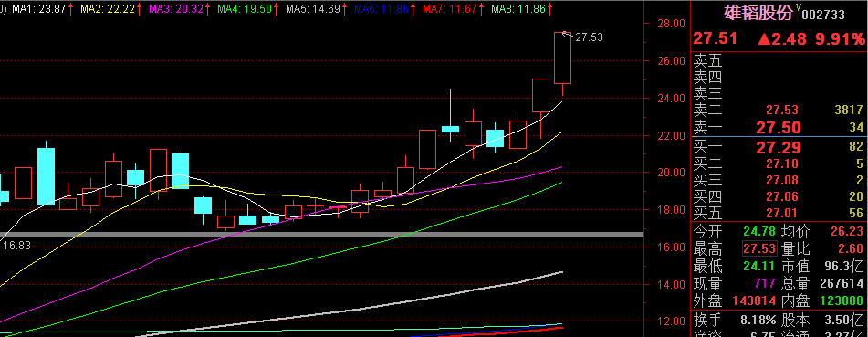This screenshot has height=337, width=868.
Task: Select the 买一 27.29 bid row
Action: tap(779, 147)
